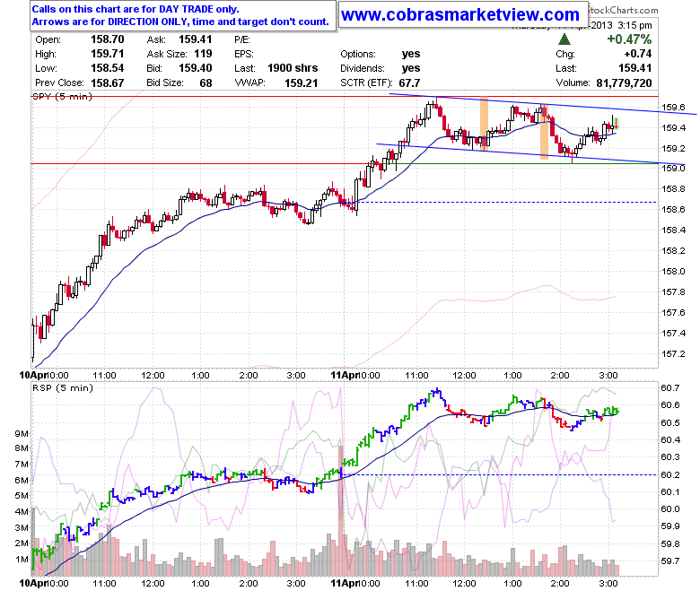Click the 1M volume axis label

pyautogui.click(x=21, y=560)
